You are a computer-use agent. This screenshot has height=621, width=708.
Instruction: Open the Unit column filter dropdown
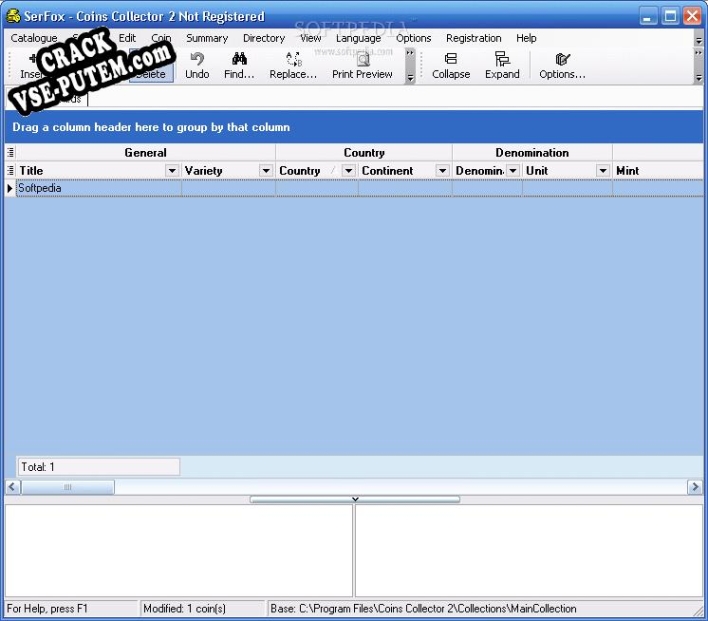603,171
